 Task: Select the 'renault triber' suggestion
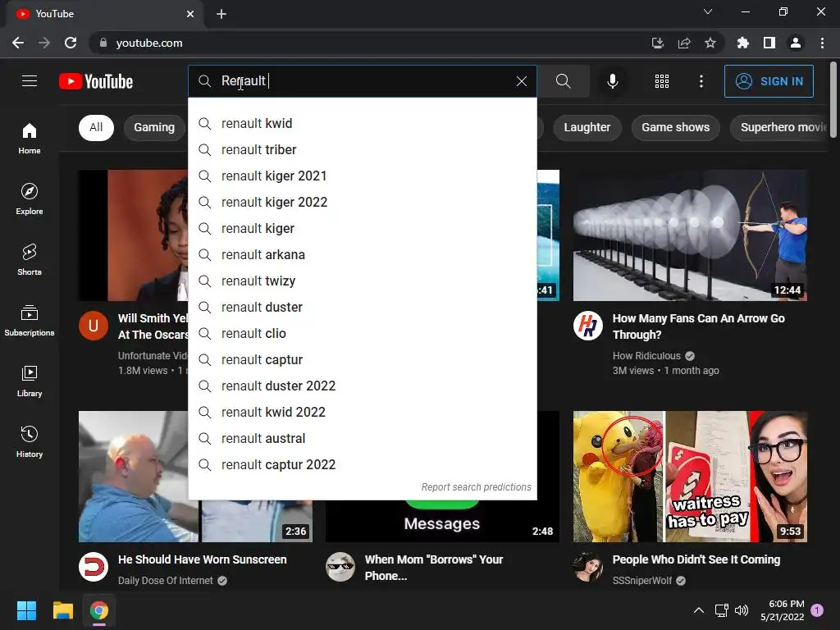[363, 149]
